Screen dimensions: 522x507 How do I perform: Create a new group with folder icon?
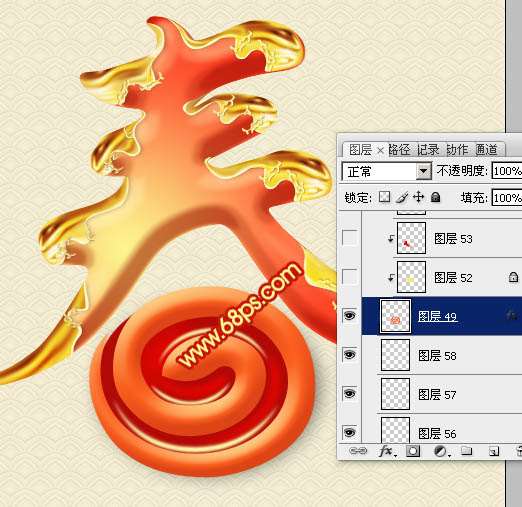(466, 451)
